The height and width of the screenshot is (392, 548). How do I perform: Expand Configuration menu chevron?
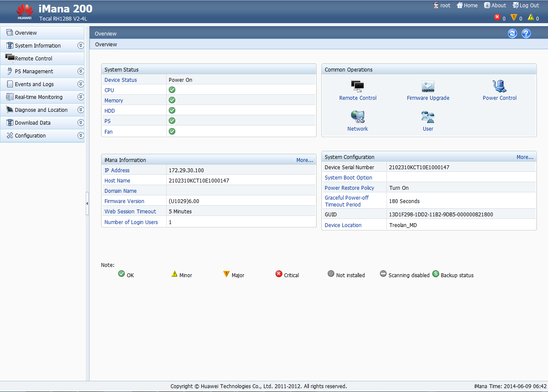80,135
